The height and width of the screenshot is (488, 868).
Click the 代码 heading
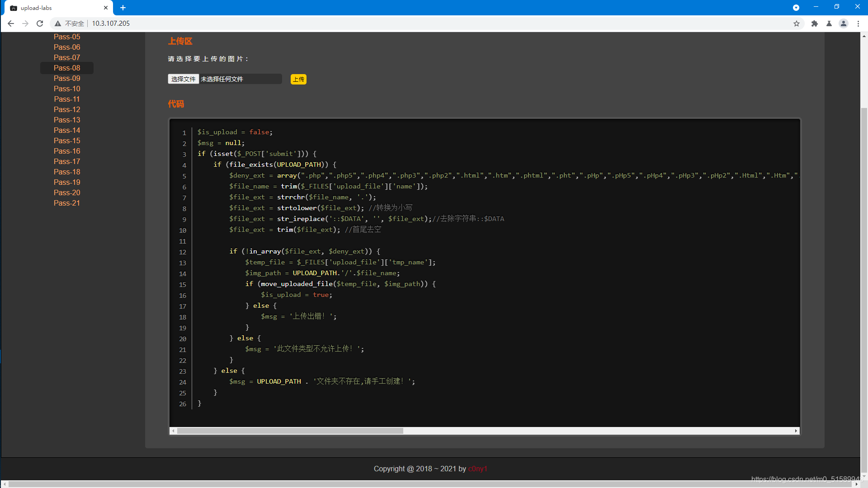click(x=176, y=104)
